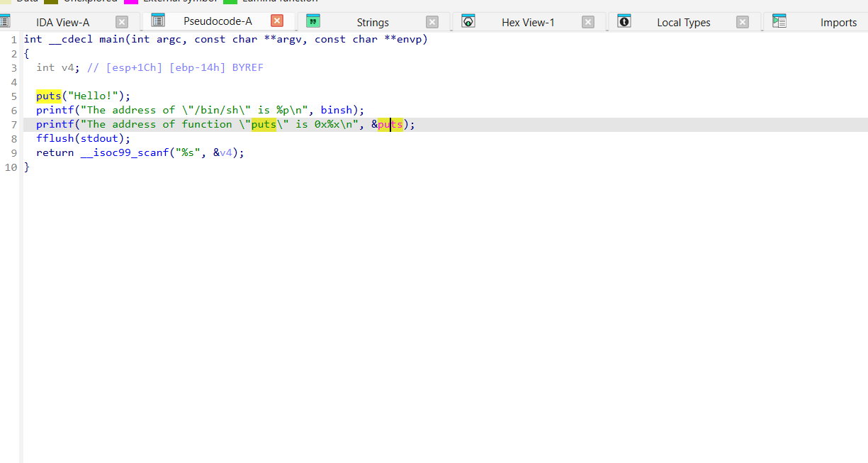Click the Imports tab icon
This screenshot has width=868, height=463.
tap(779, 21)
